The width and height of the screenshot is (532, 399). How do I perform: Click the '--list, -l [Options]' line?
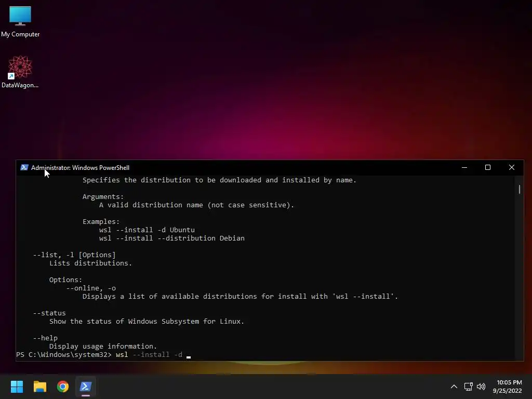tap(74, 255)
